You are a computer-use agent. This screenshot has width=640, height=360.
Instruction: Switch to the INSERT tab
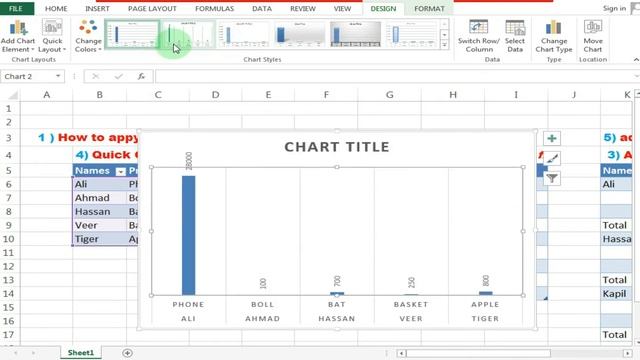click(97, 8)
